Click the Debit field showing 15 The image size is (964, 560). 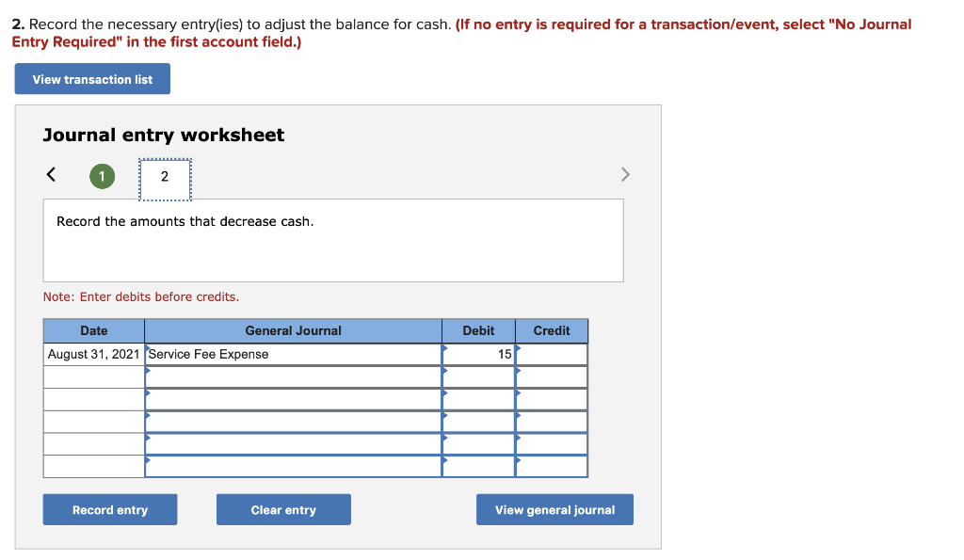pos(480,354)
